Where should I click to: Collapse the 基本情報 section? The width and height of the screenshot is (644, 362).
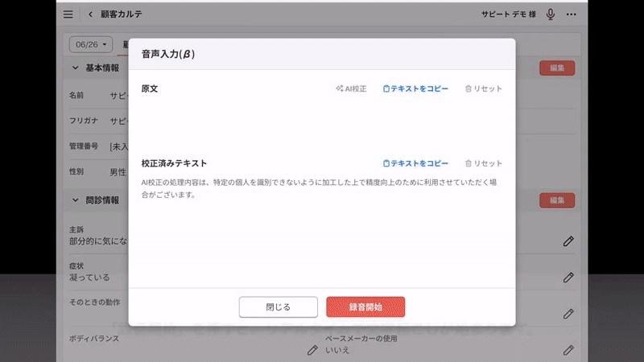point(76,68)
